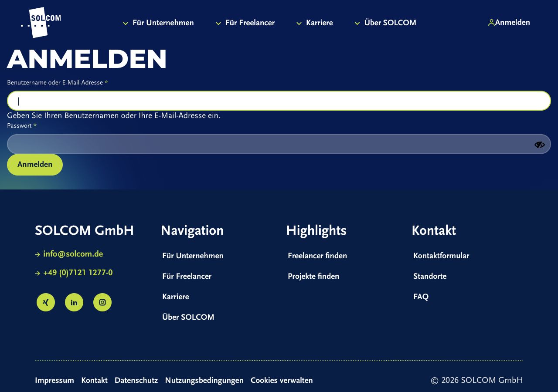Open Über SOLCOM in top navigation

tap(390, 23)
